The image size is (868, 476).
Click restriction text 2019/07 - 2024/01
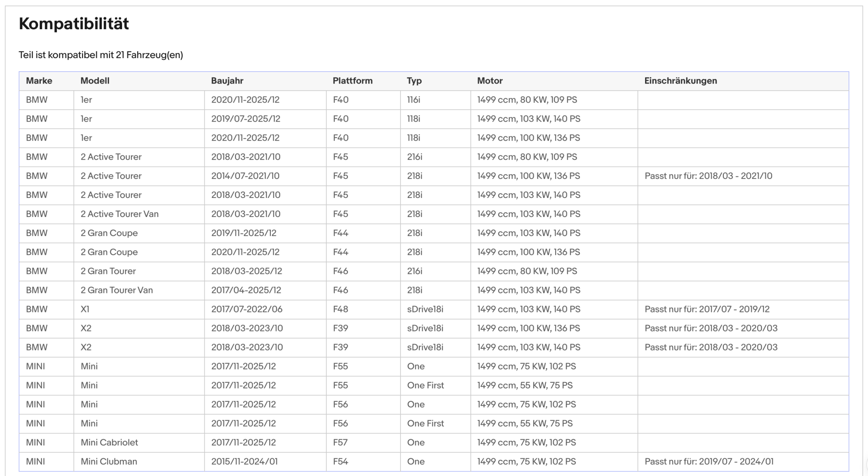[x=736, y=462]
